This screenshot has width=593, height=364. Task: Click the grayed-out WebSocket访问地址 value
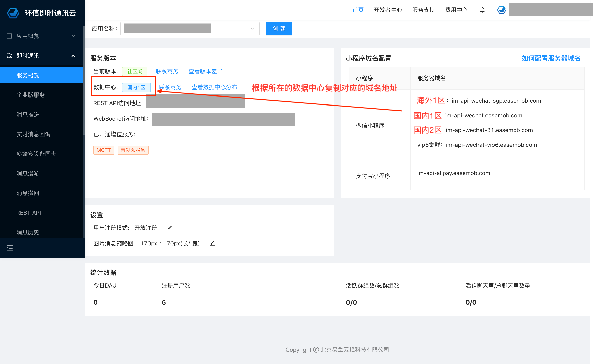click(x=223, y=119)
